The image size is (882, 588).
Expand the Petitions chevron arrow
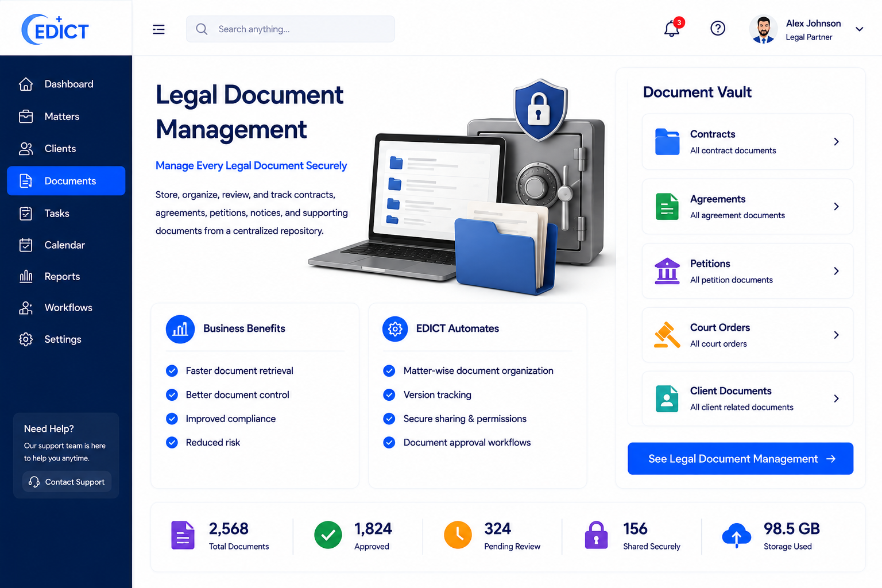[x=837, y=271]
